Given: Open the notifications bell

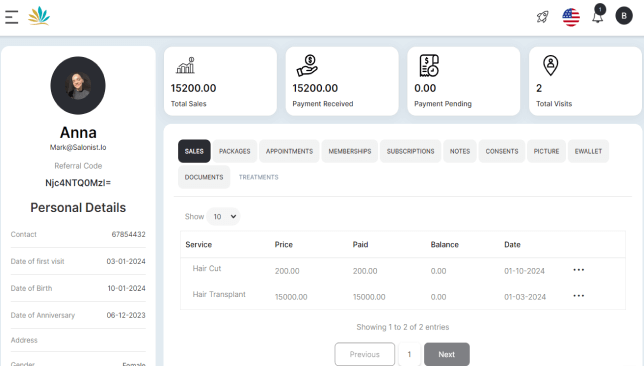Looking at the screenshot, I should pyautogui.click(x=598, y=16).
